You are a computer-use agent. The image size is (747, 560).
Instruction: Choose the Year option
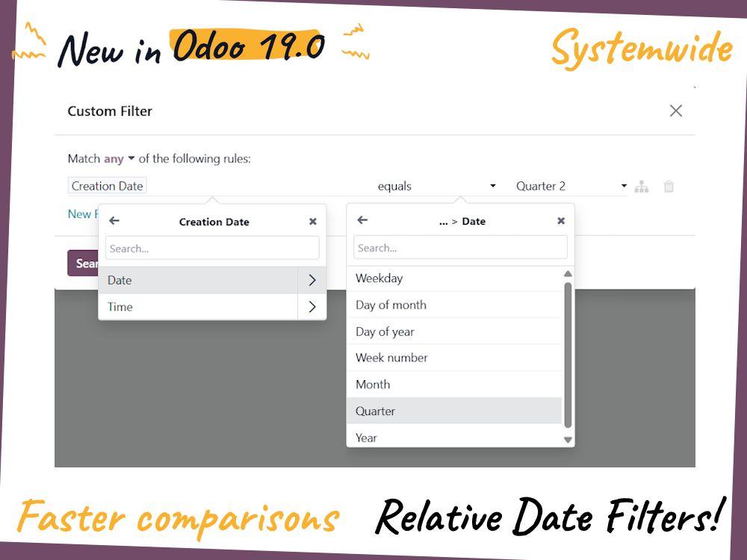pos(454,437)
